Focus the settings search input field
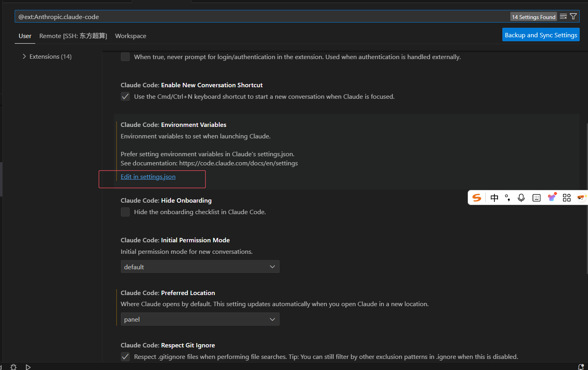The height and width of the screenshot is (370, 588). (x=262, y=17)
